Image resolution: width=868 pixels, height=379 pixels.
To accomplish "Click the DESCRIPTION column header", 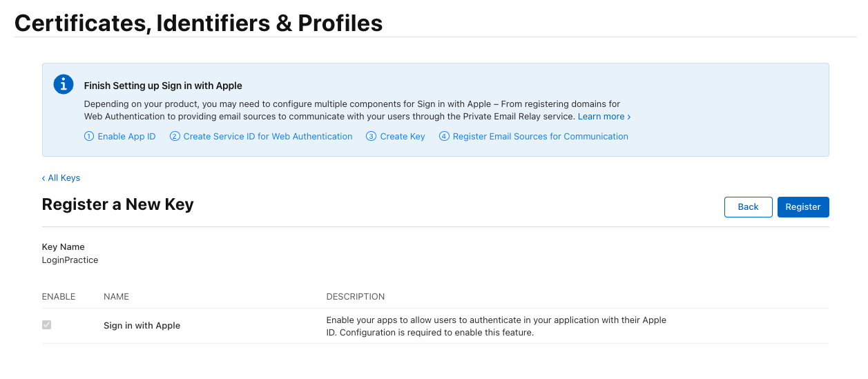I will (x=356, y=297).
